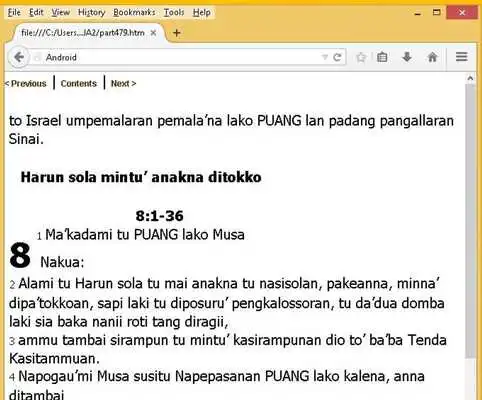
Task: Open the downloads arrow icon
Action: click(407, 57)
